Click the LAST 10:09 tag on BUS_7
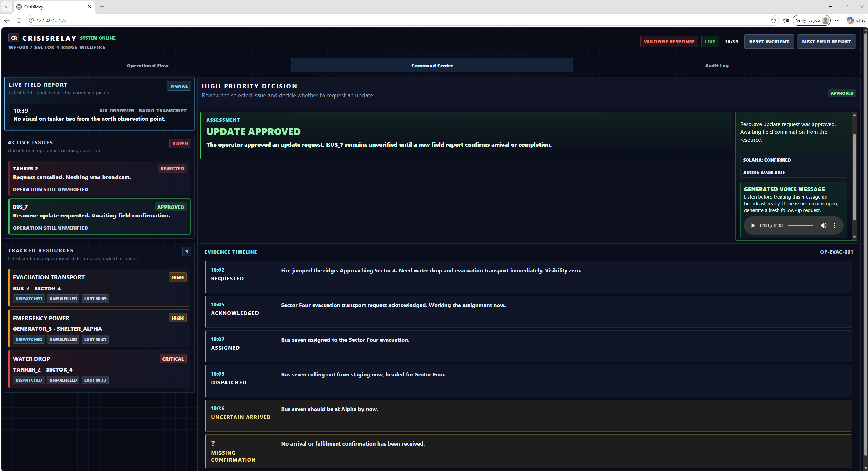This screenshot has width=868, height=471. (x=95, y=298)
